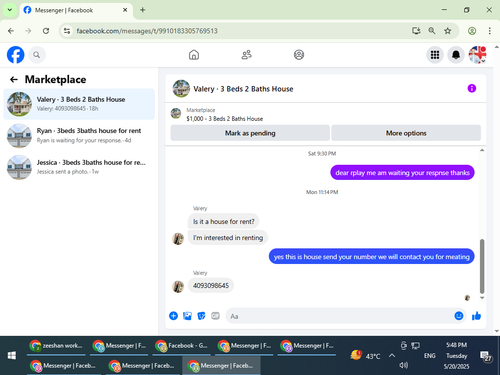Viewport: 500px width, 375px height.
Task: Go to Home feed icon
Action: 194,55
